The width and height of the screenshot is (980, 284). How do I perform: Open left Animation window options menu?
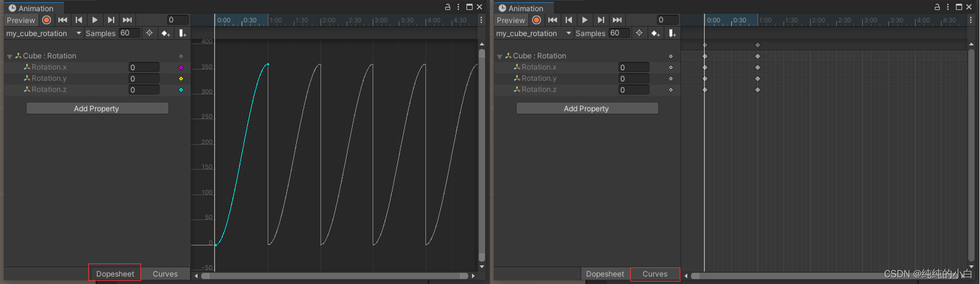[458, 7]
